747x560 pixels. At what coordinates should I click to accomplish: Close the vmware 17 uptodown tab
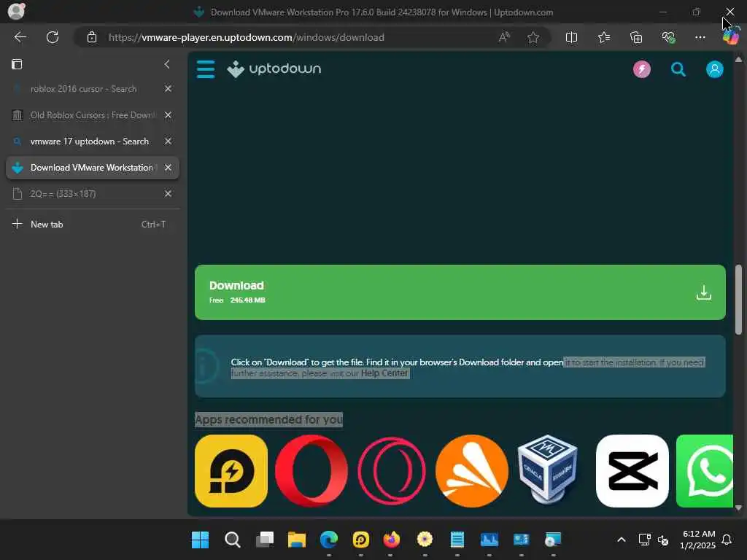tap(169, 141)
